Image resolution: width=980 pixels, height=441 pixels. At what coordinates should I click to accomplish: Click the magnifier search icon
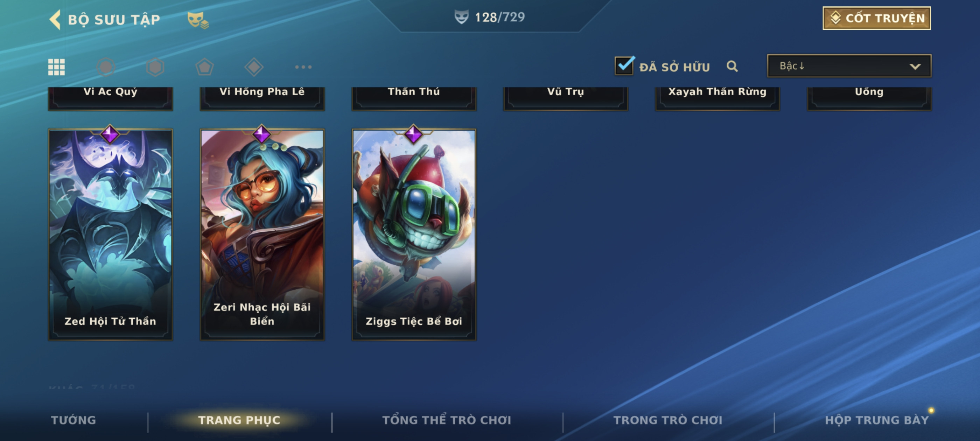tap(732, 66)
